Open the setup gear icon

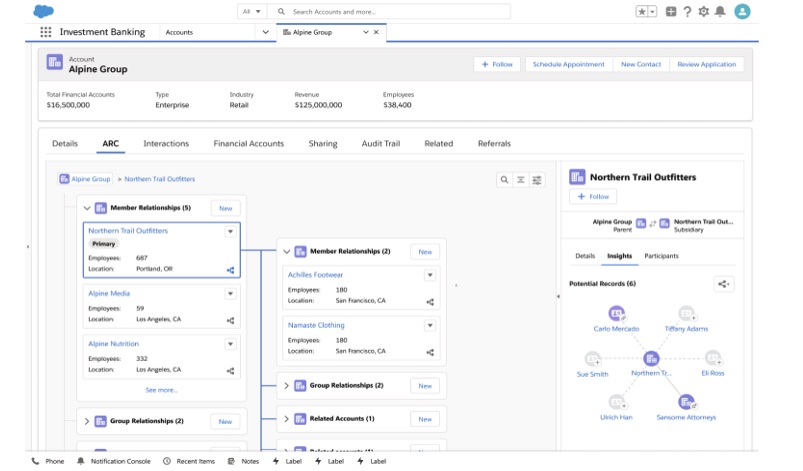[704, 11]
